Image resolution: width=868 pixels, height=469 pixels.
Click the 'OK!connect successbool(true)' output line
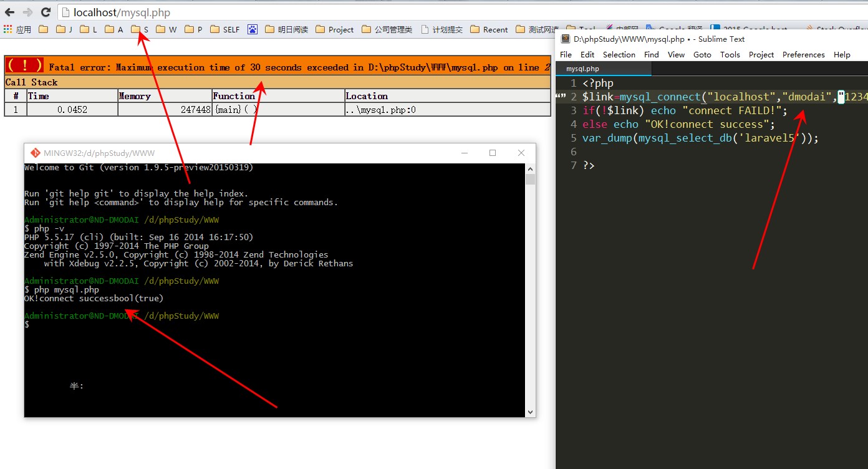coord(94,299)
